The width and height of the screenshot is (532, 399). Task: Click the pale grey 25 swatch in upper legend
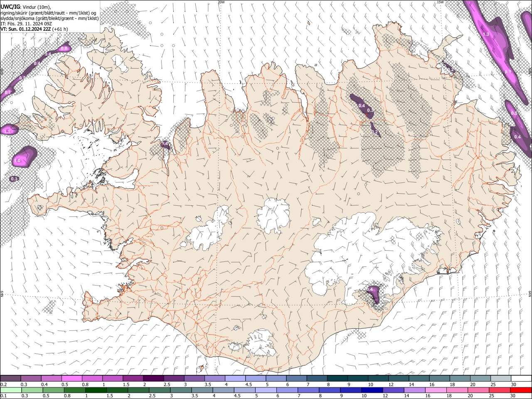pos(501,378)
